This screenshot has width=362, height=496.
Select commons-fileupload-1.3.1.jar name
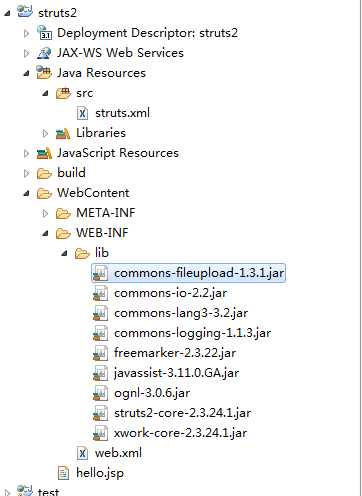pos(199,273)
